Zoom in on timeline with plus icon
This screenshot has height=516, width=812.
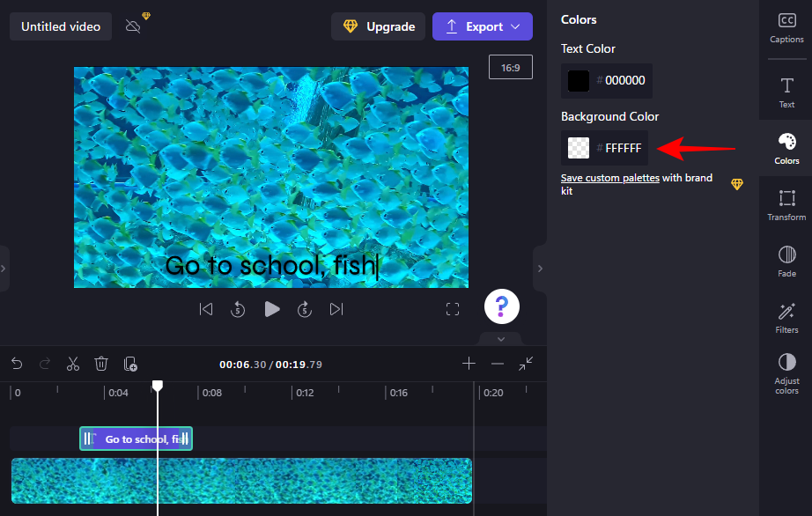[469, 364]
